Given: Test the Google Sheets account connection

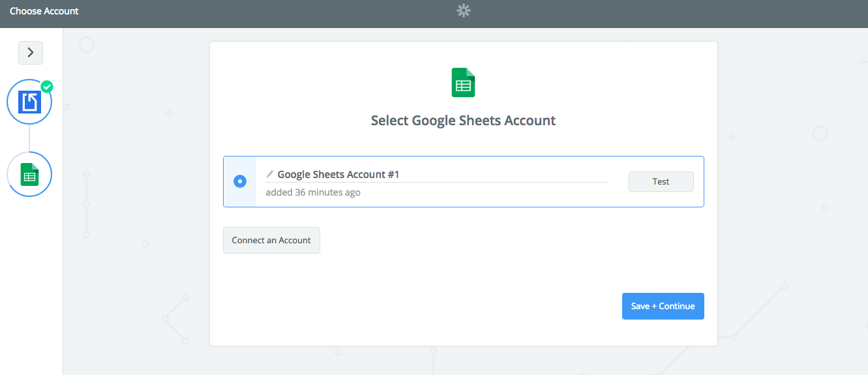Looking at the screenshot, I should pyautogui.click(x=661, y=181).
